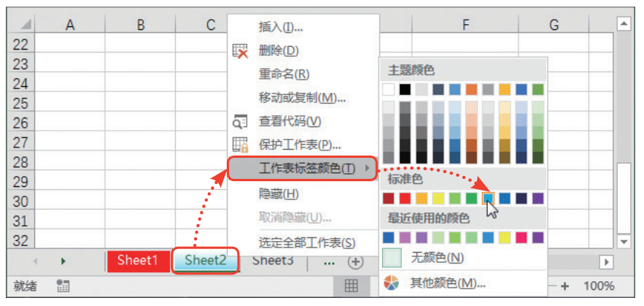Image resolution: width=644 pixels, height=306 pixels.
Task: Choose 移动或复制(M)... menu entry
Action: (x=302, y=98)
